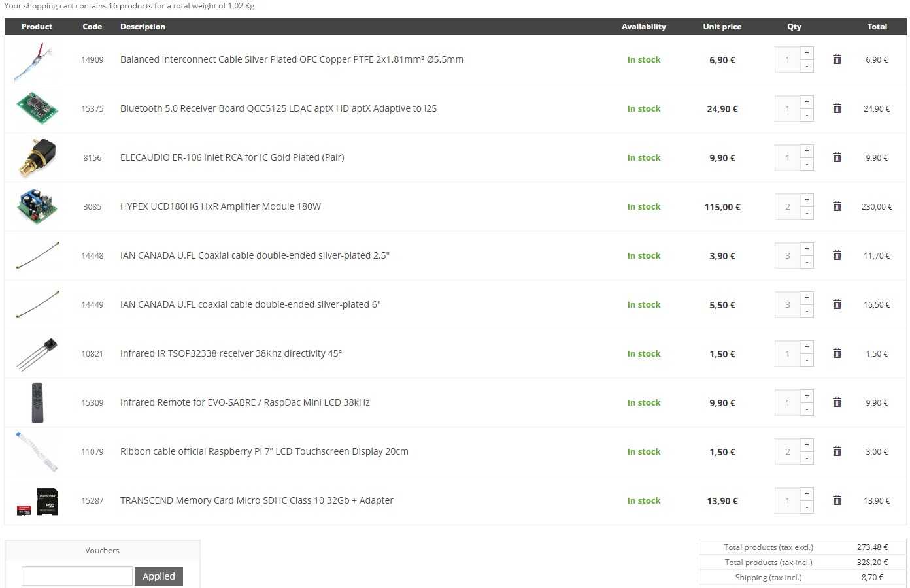View the infrared remote control thumbnail
The width and height of the screenshot is (910, 588).
[37, 402]
